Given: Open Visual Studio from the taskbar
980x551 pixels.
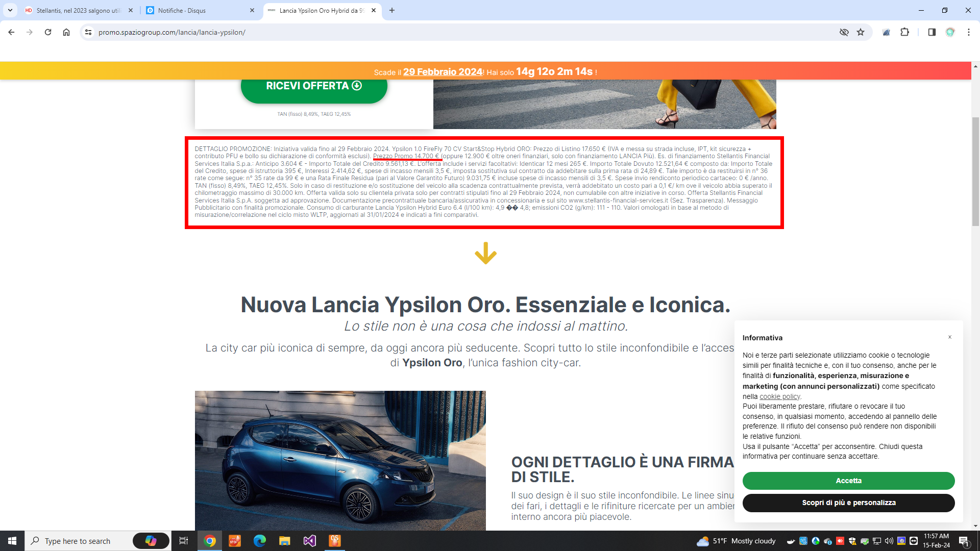Looking at the screenshot, I should coord(310,541).
